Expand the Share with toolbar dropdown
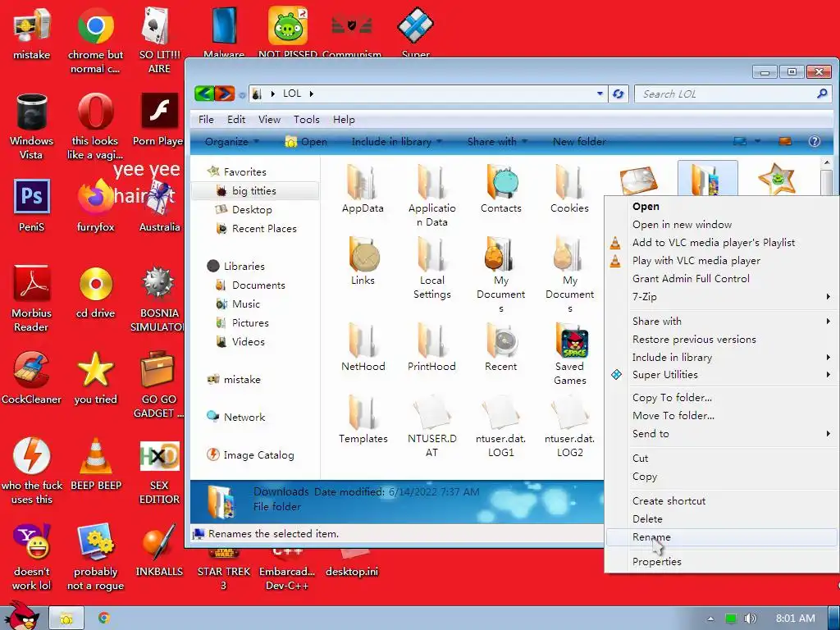Image resolution: width=840 pixels, height=630 pixels. tap(497, 141)
